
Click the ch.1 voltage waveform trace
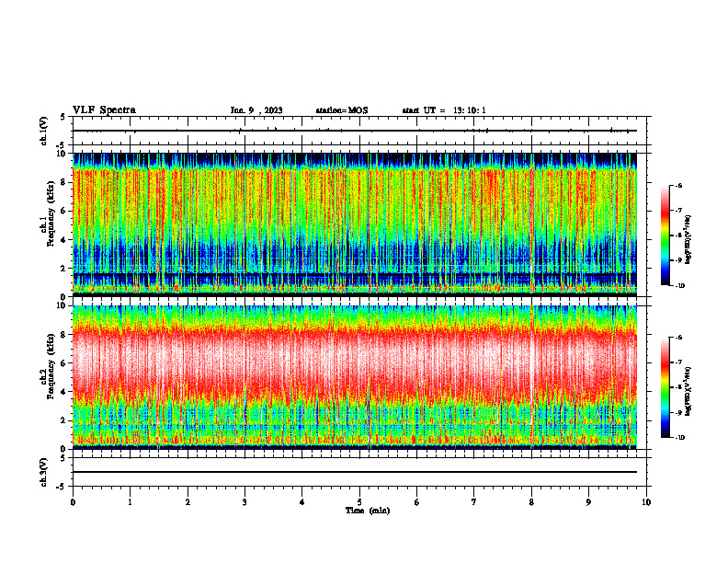tap(355, 131)
